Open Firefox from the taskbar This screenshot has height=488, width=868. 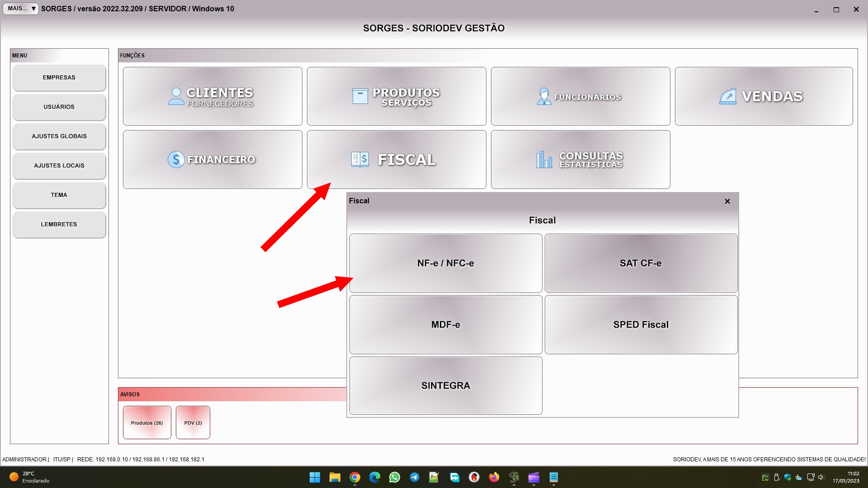point(494,477)
